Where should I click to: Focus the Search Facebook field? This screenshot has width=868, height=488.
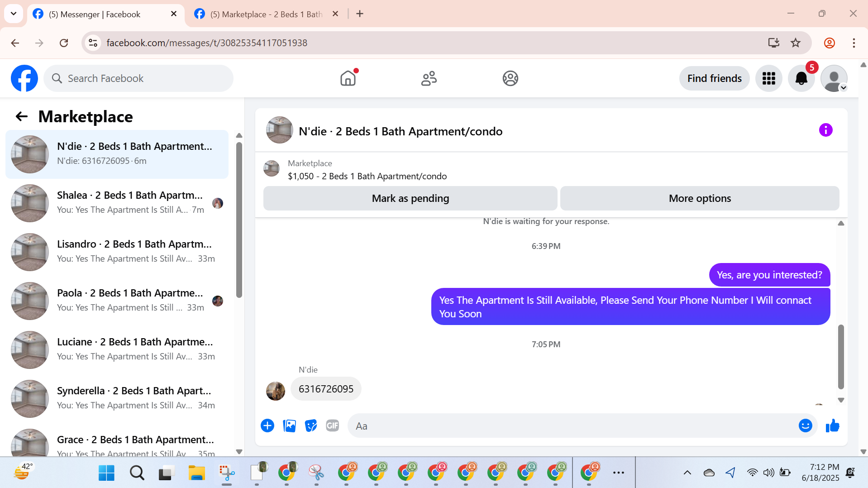[138, 78]
